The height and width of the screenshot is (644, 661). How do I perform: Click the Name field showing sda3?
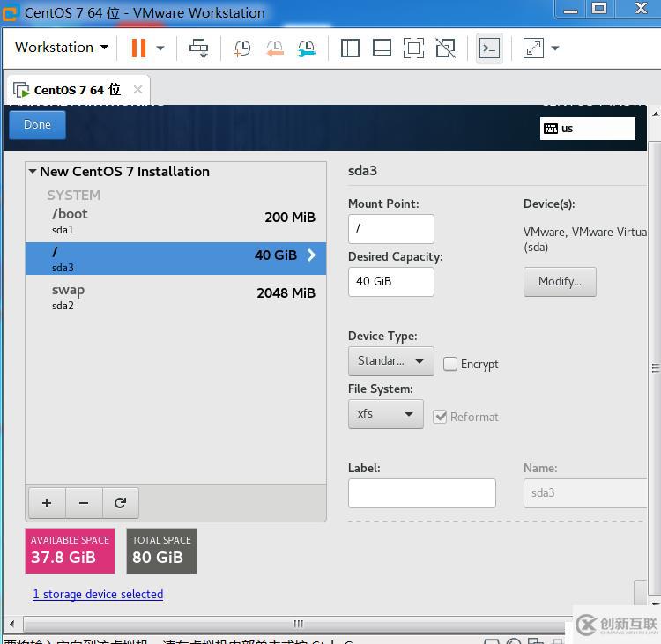point(585,493)
